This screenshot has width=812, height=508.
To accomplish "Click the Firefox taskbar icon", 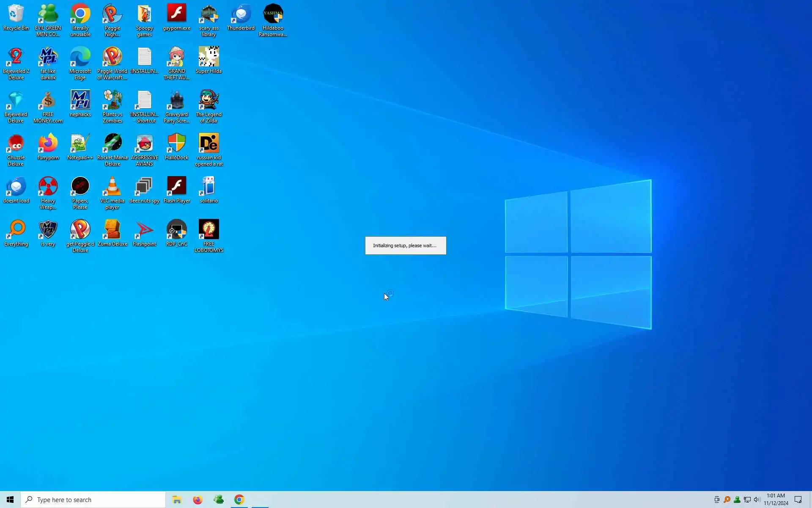I will 198,500.
